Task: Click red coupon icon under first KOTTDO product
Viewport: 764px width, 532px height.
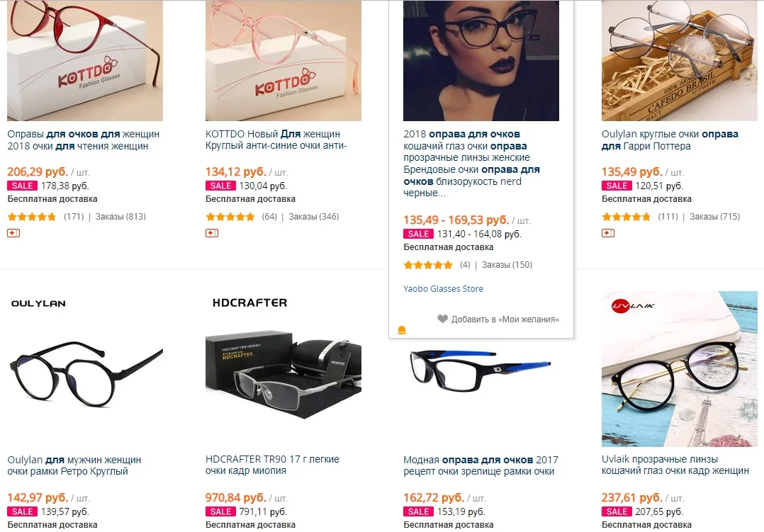Action: tap(13, 232)
